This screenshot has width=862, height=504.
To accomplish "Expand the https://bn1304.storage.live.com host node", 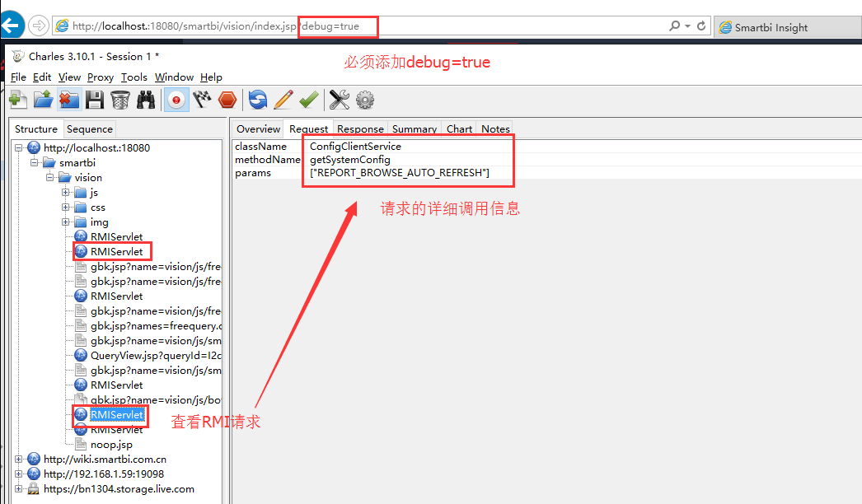I will 19,488.
